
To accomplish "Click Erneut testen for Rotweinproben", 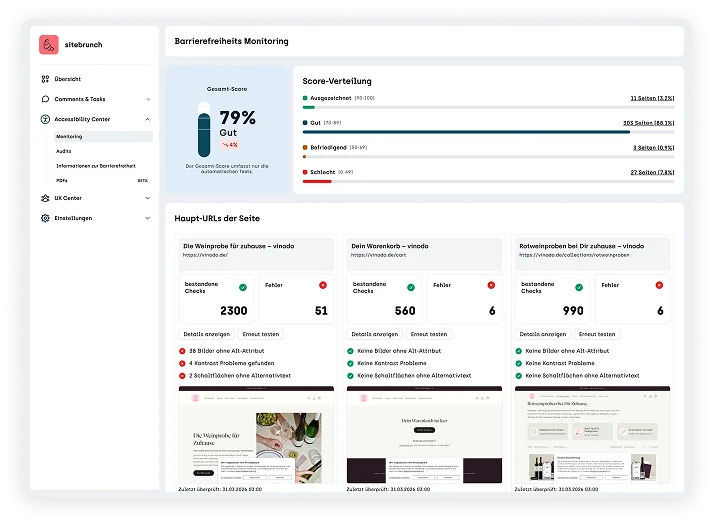I will pyautogui.click(x=597, y=334).
